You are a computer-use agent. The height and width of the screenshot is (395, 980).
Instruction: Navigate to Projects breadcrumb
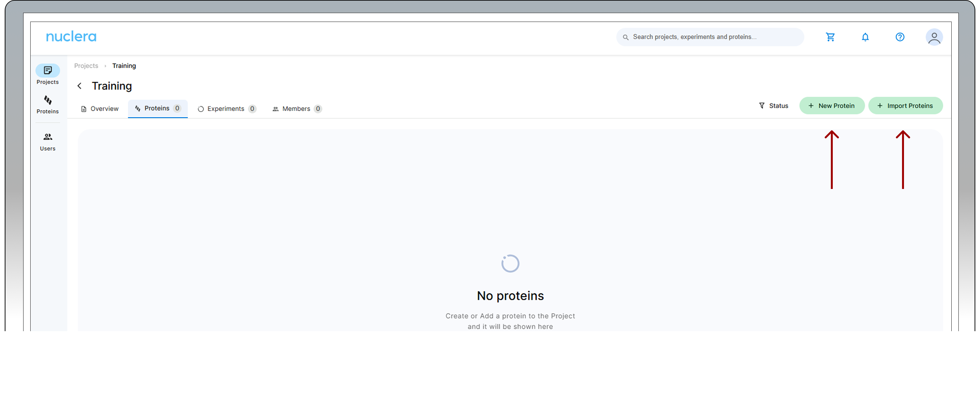coord(86,65)
